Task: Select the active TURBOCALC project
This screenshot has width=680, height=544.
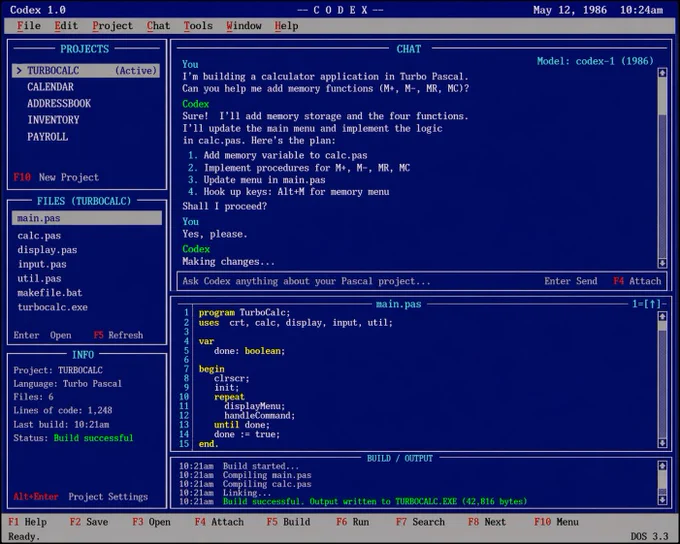Action: pyautogui.click(x=86, y=70)
